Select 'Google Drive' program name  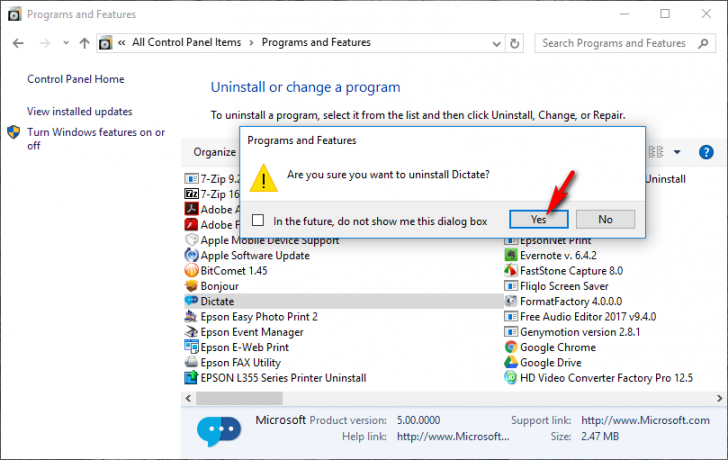[x=551, y=363]
